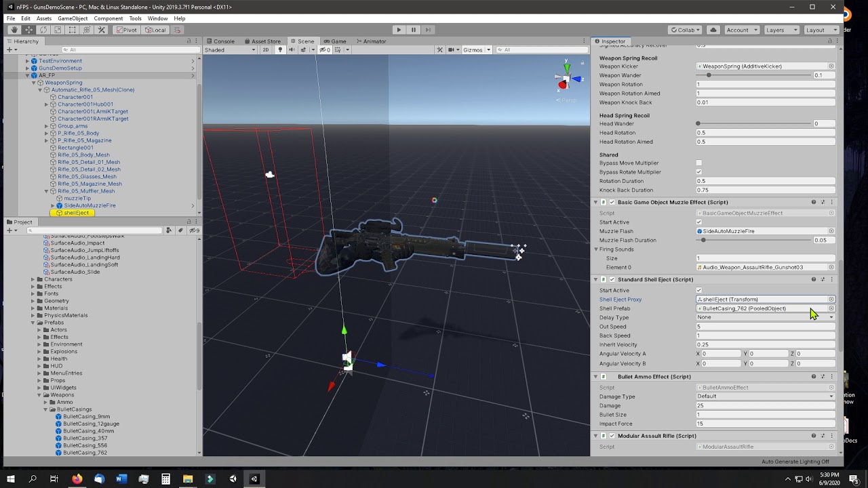868x488 pixels.
Task: Disable the Modular Assault Rifle component
Action: (612, 436)
